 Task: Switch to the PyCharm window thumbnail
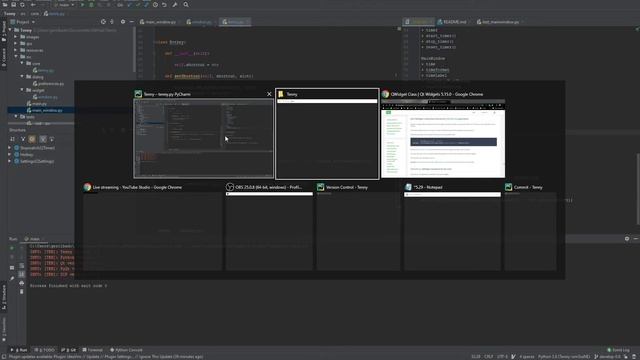tap(203, 138)
